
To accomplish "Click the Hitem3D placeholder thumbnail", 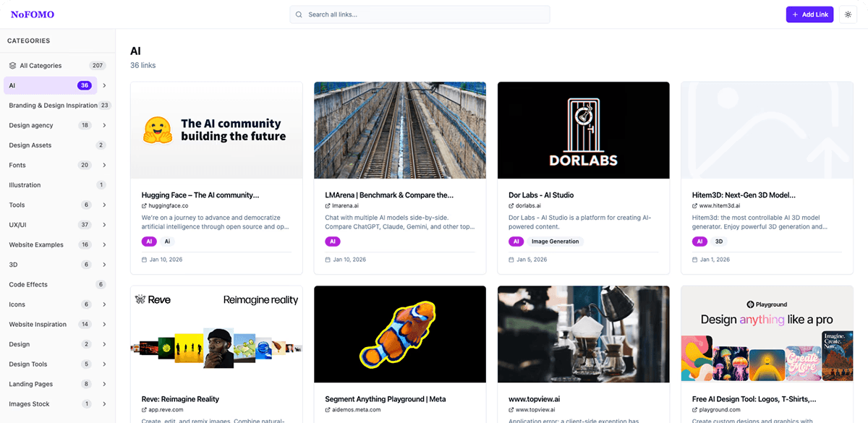I will tap(767, 130).
